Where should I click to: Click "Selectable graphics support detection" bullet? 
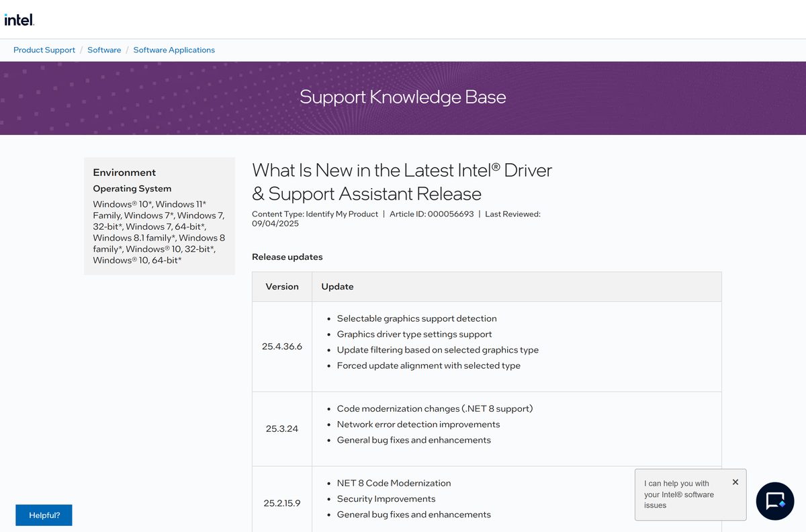pyautogui.click(x=416, y=318)
